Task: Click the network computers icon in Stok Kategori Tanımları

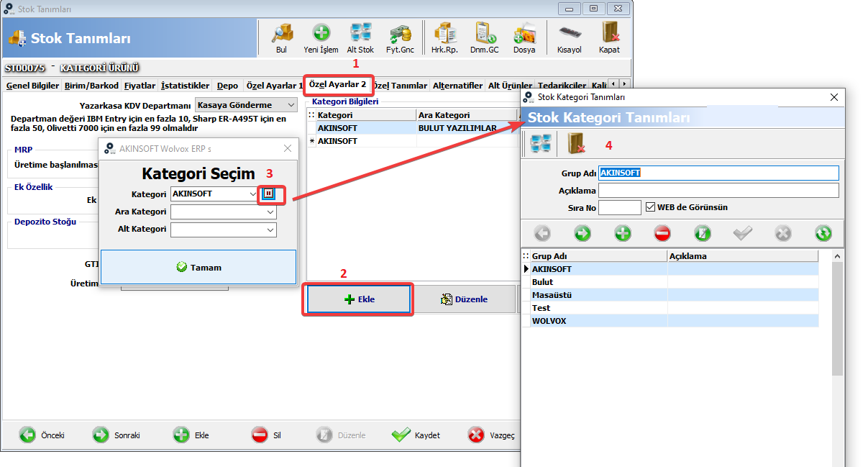Action: click(540, 144)
